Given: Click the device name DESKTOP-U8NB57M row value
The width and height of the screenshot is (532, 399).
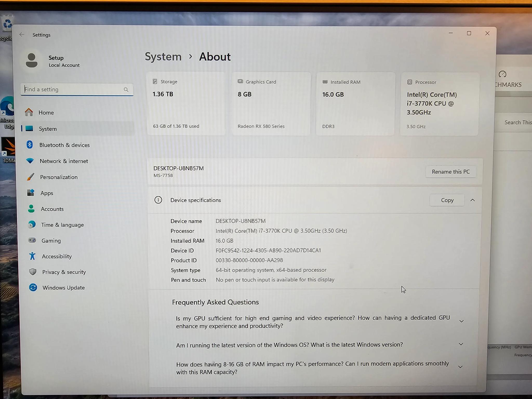Looking at the screenshot, I should click(x=241, y=221).
